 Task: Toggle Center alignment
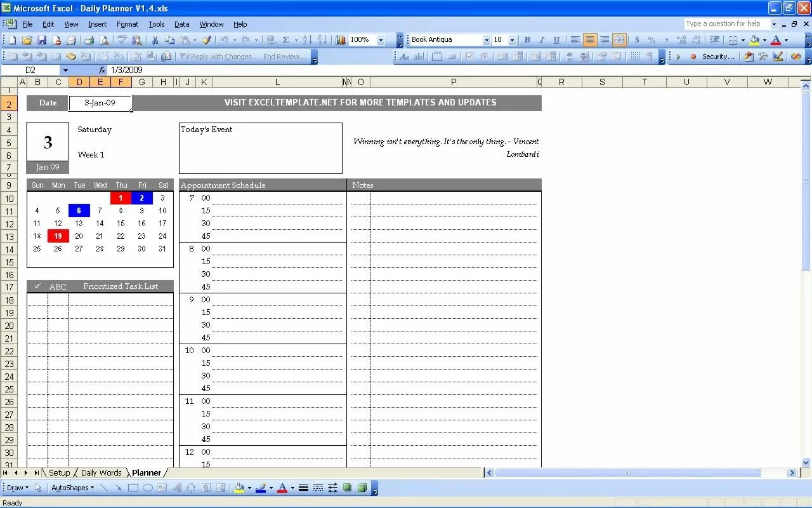tap(590, 40)
